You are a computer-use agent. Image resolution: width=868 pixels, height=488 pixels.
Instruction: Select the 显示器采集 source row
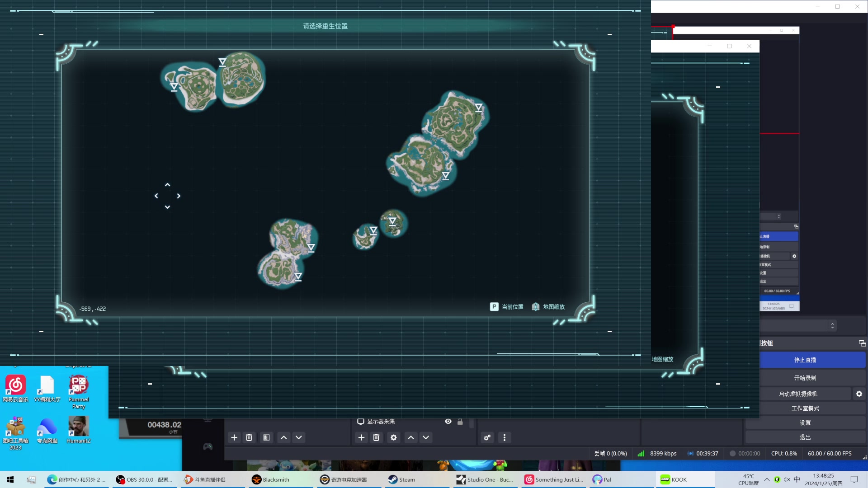click(410, 421)
